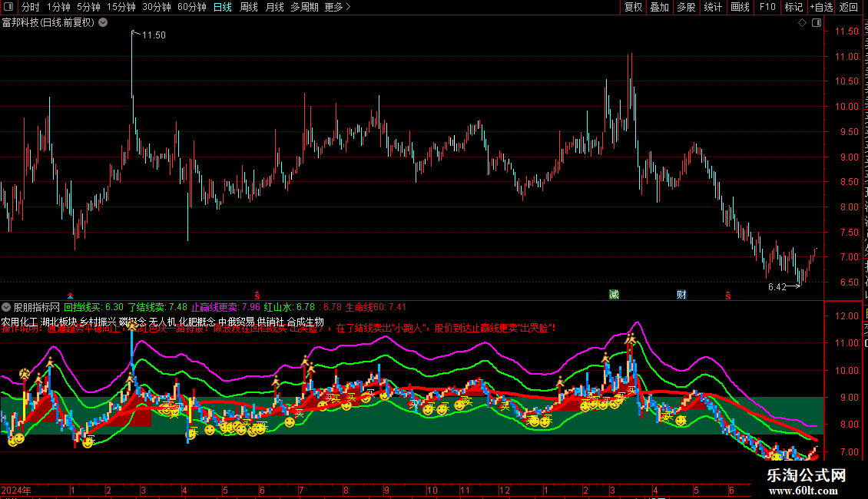This screenshot has width=868, height=499.
Task: Click the 12.00 tick on indicator axis
Action: tap(847, 316)
